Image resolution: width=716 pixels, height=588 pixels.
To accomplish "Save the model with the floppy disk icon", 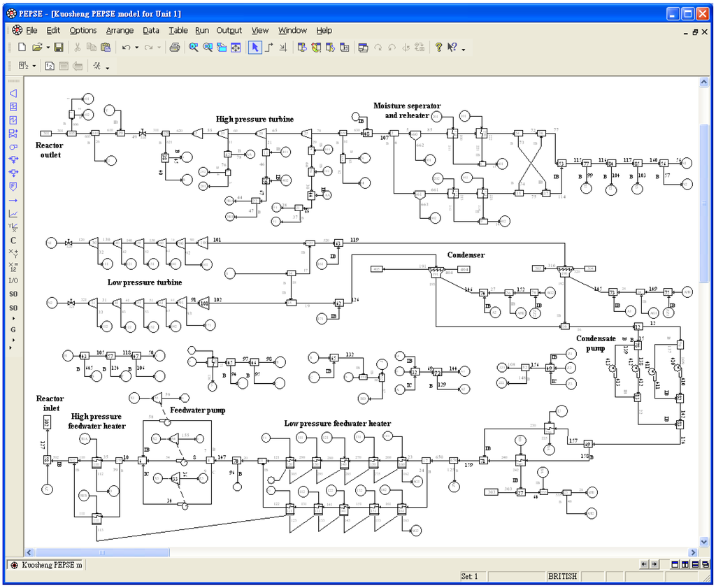I will pyautogui.click(x=59, y=48).
